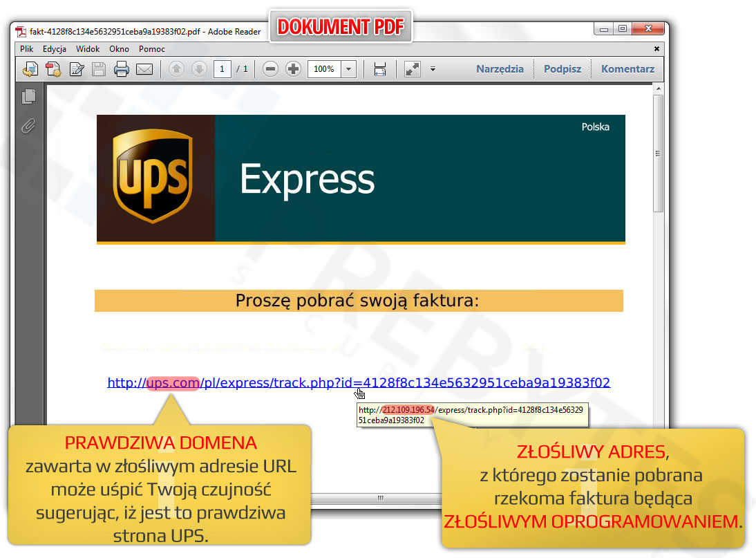Click the scrollbar up arrow
756x558 pixels.
coord(658,89)
